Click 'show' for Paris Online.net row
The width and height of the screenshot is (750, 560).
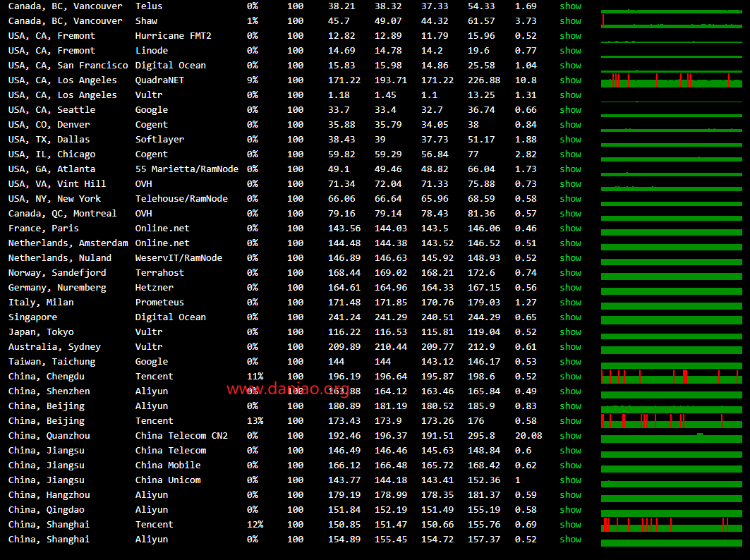pos(570,229)
